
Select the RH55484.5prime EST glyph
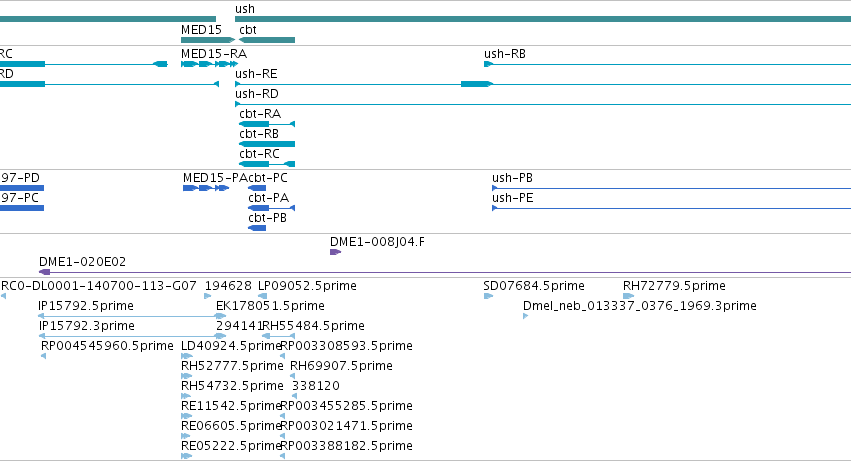278,336
